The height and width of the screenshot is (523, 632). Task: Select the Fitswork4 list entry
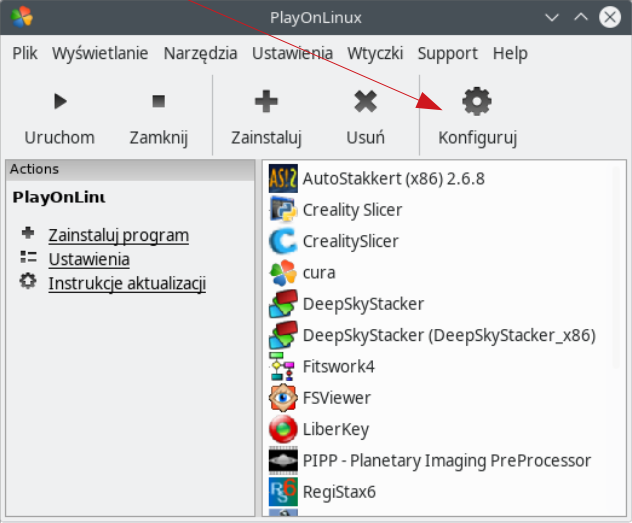point(322,367)
